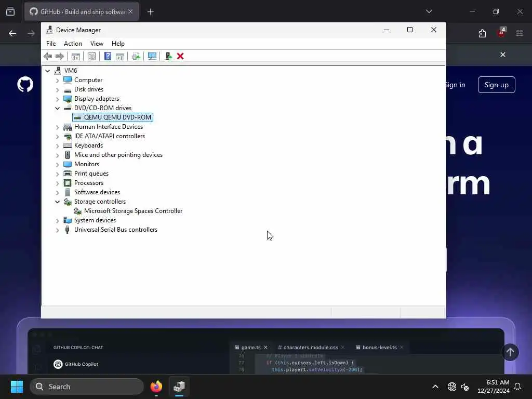Click the Monitors category icon
Viewport: 532px width, 399px height.
(68, 164)
